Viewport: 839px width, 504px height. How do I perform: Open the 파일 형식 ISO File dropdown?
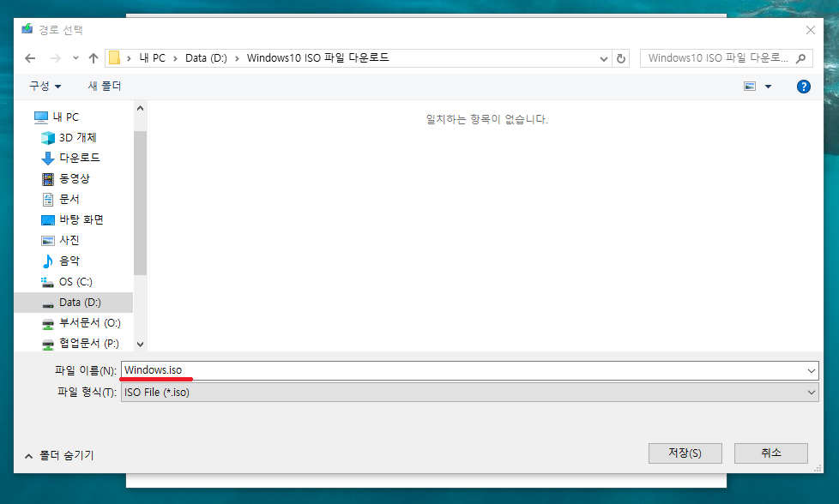click(x=470, y=393)
